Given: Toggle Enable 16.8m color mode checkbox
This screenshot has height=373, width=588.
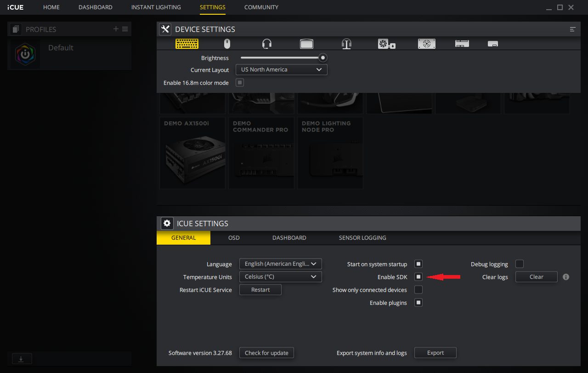Looking at the screenshot, I should click(x=240, y=83).
